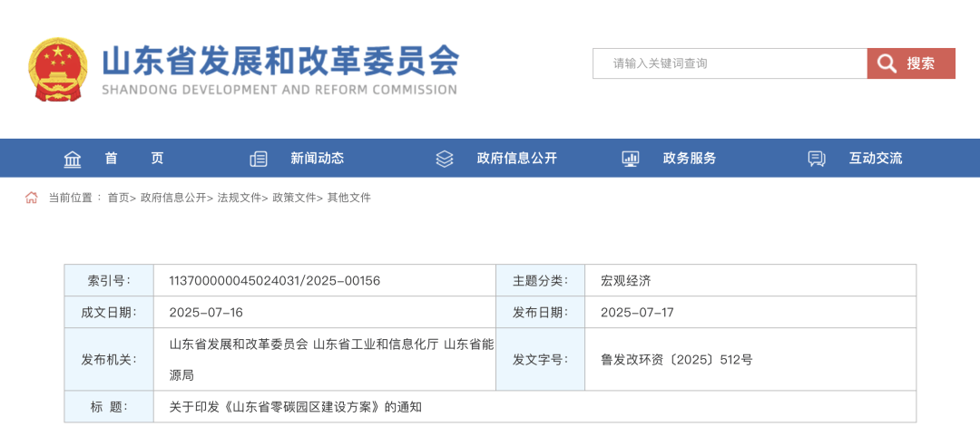Click the monitor icon beside 政务服务
This screenshot has width=980, height=446.
631,159
